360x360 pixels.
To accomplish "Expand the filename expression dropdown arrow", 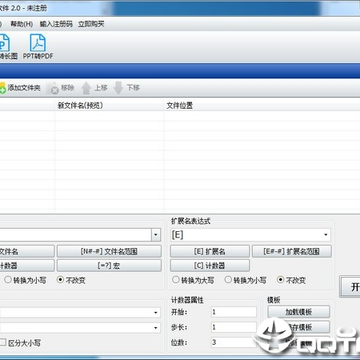I will coord(156,235).
